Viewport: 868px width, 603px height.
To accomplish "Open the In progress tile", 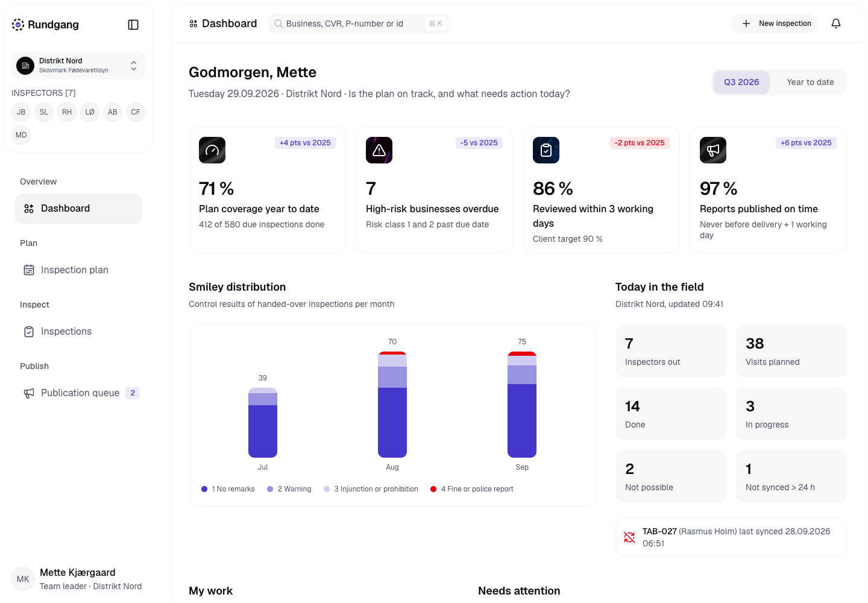I will click(791, 414).
